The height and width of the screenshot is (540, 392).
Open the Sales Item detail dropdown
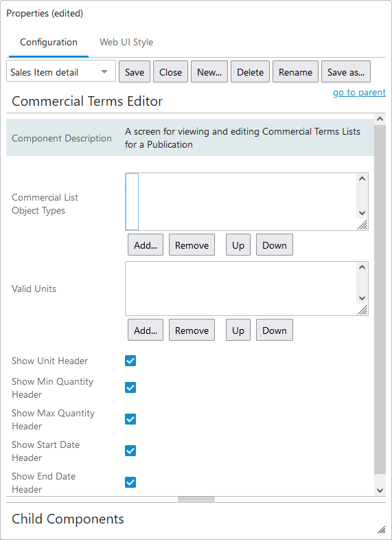[x=61, y=71]
